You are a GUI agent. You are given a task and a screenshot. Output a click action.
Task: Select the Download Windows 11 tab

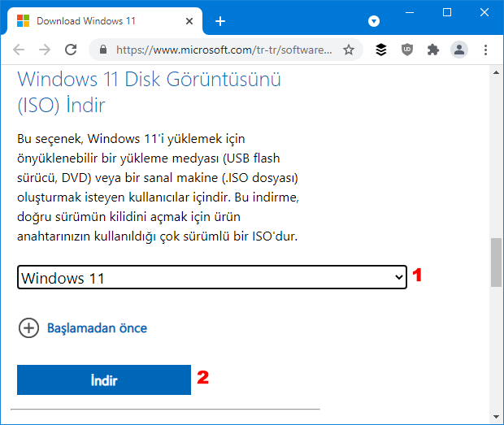point(105,21)
